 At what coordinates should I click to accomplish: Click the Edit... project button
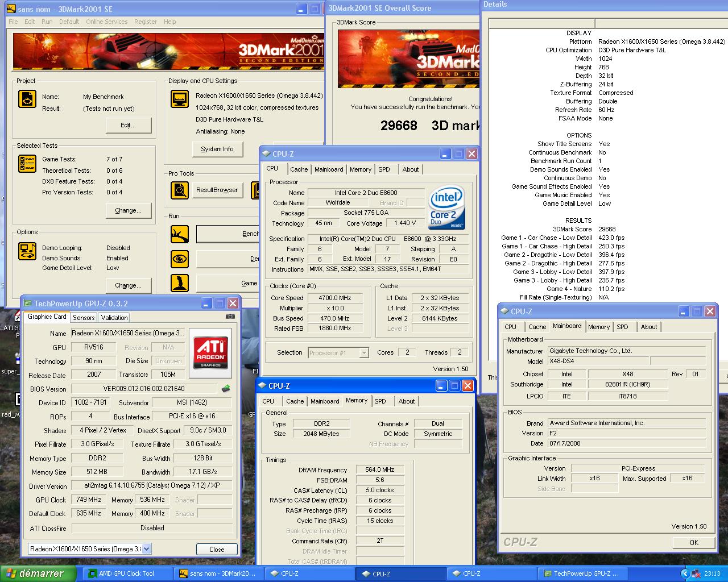pyautogui.click(x=128, y=125)
